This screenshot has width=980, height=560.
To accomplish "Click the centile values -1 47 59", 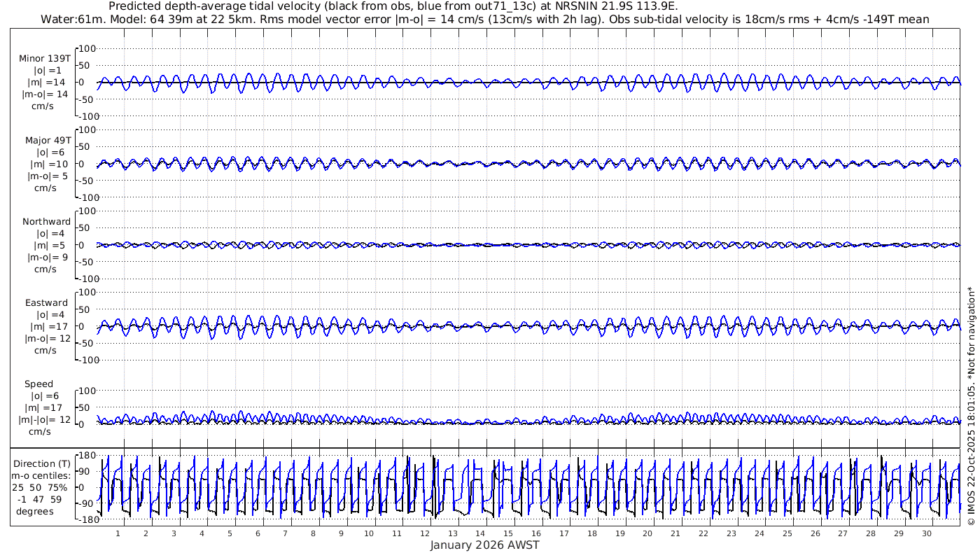I will click(40, 499).
